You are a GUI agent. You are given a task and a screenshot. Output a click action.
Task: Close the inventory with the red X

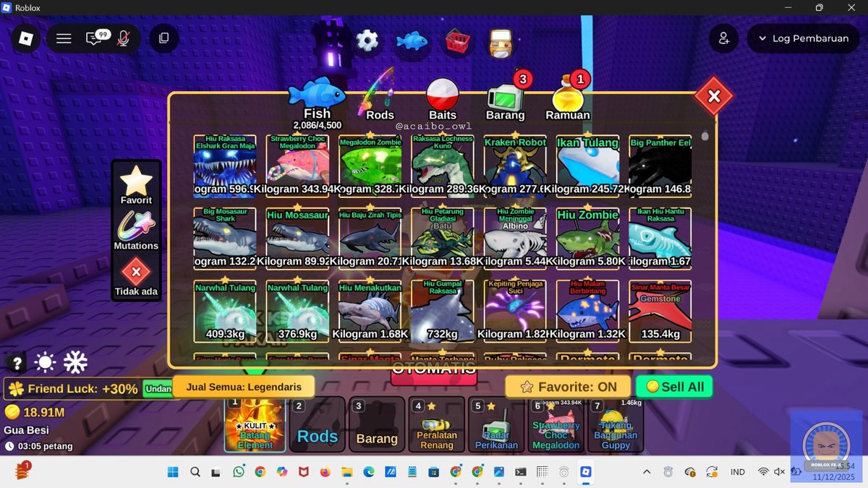pos(714,96)
